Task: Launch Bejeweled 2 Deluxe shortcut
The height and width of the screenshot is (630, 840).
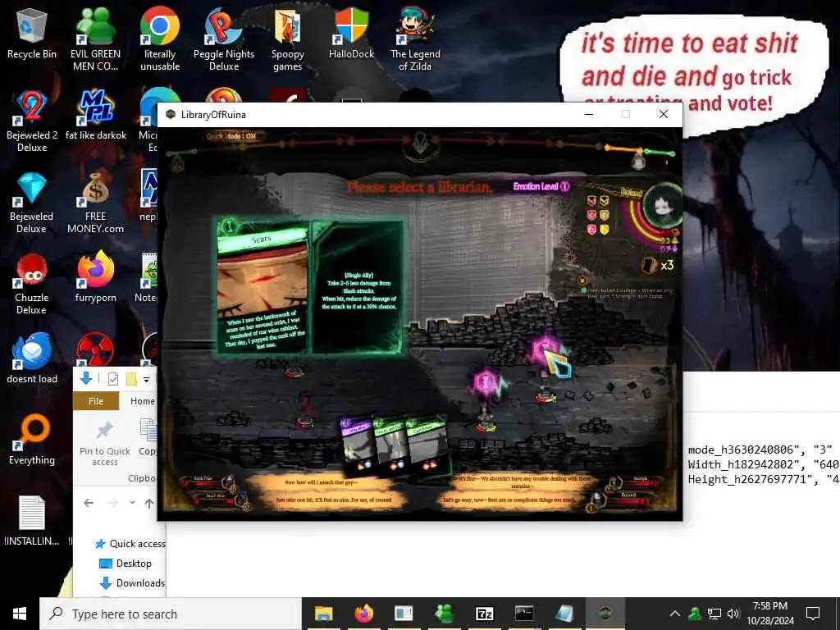Action: tap(32, 121)
